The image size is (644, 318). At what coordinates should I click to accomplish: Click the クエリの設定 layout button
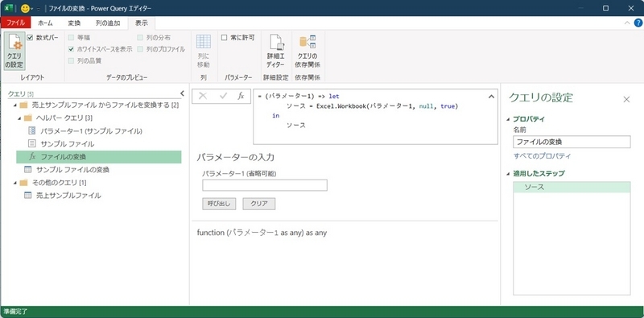point(14,51)
